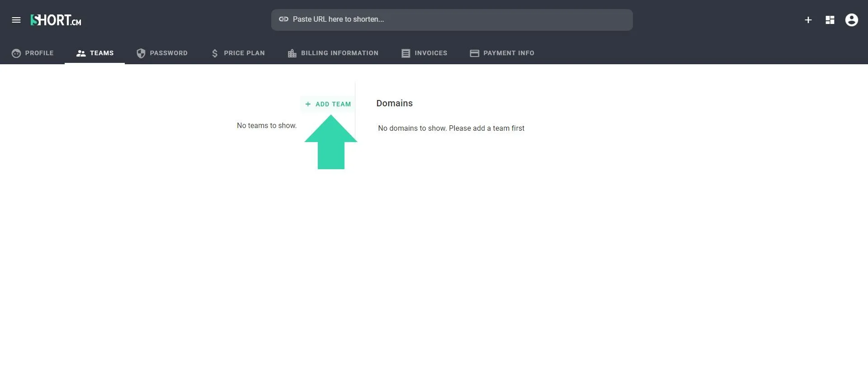Viewport: 868px width, 366px height.
Task: Switch to Billing Information tab
Action: [333, 53]
